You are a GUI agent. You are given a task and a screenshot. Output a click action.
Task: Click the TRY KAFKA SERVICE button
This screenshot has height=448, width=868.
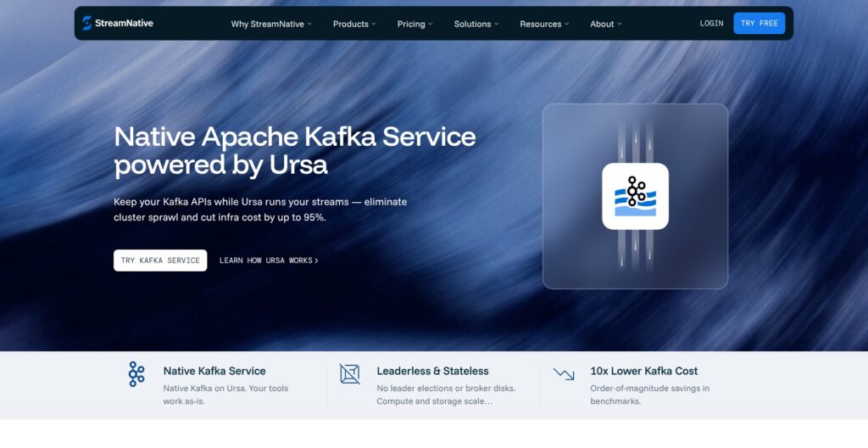point(160,260)
